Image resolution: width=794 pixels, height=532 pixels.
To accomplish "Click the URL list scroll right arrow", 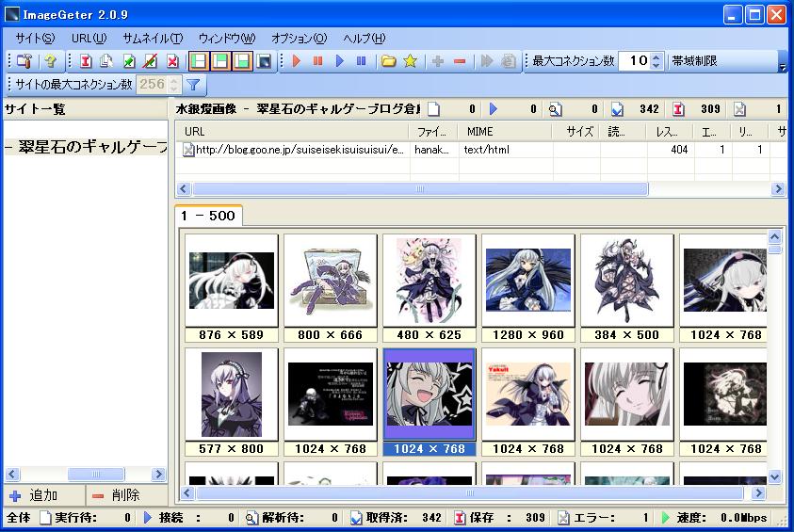I will click(x=778, y=189).
